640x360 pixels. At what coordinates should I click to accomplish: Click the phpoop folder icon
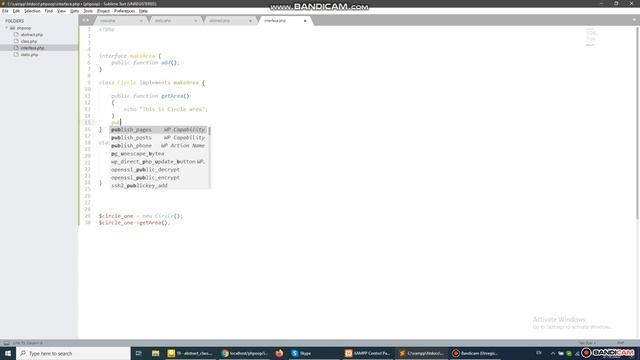click(x=12, y=28)
